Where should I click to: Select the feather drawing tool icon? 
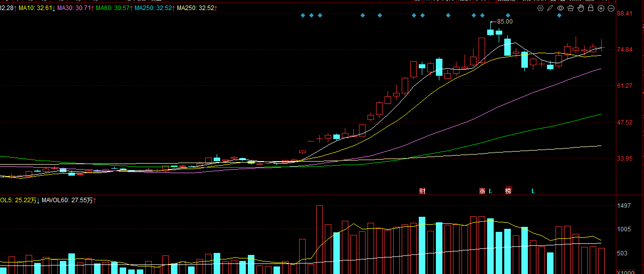pos(550,8)
